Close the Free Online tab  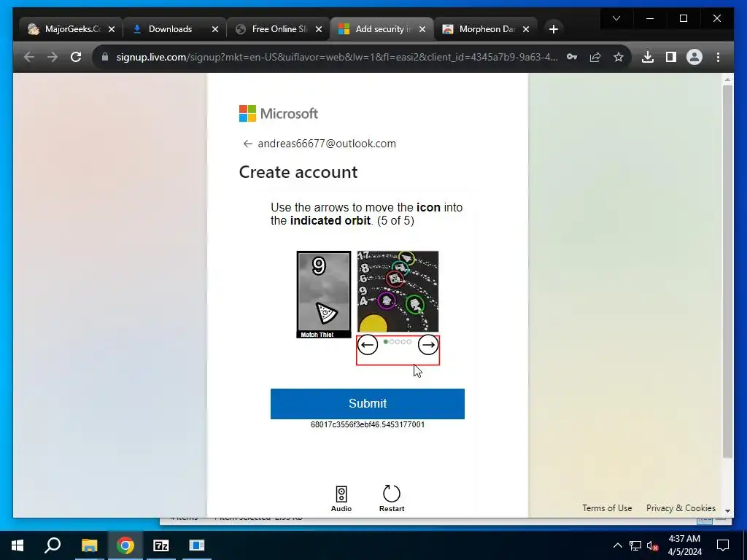coord(319,29)
